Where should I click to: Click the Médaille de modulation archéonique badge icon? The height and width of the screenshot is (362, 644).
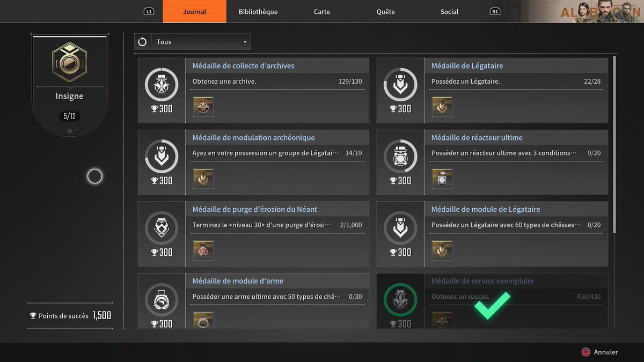coord(162,156)
